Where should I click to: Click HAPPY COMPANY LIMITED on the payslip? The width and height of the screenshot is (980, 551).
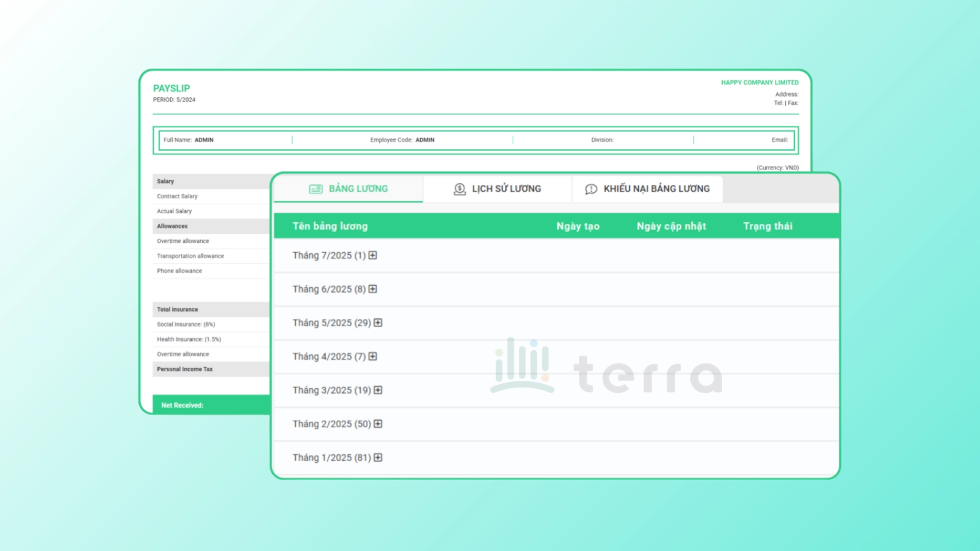point(759,83)
